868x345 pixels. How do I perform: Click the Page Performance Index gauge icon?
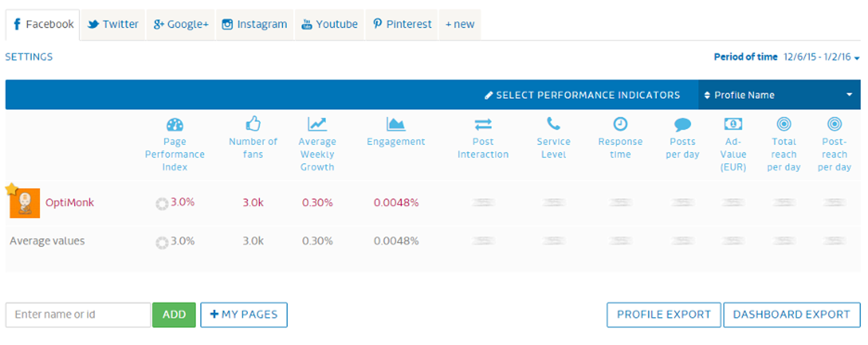click(175, 125)
